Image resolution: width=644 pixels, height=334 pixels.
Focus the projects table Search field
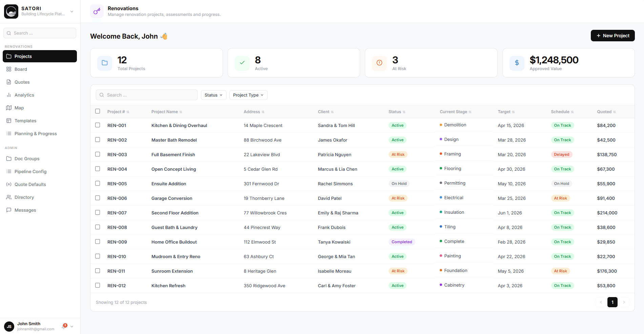tap(147, 95)
